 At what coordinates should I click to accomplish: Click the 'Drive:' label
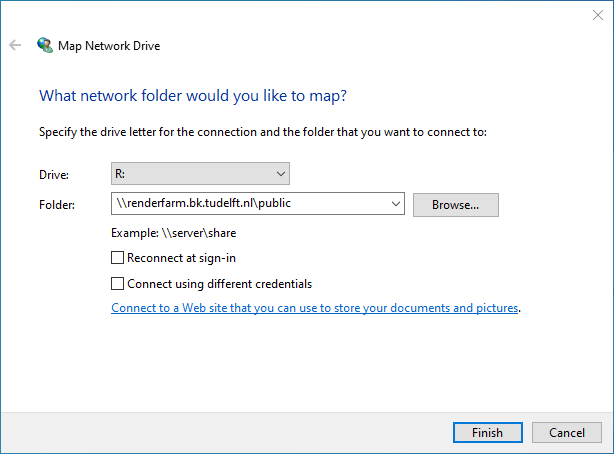(54, 175)
